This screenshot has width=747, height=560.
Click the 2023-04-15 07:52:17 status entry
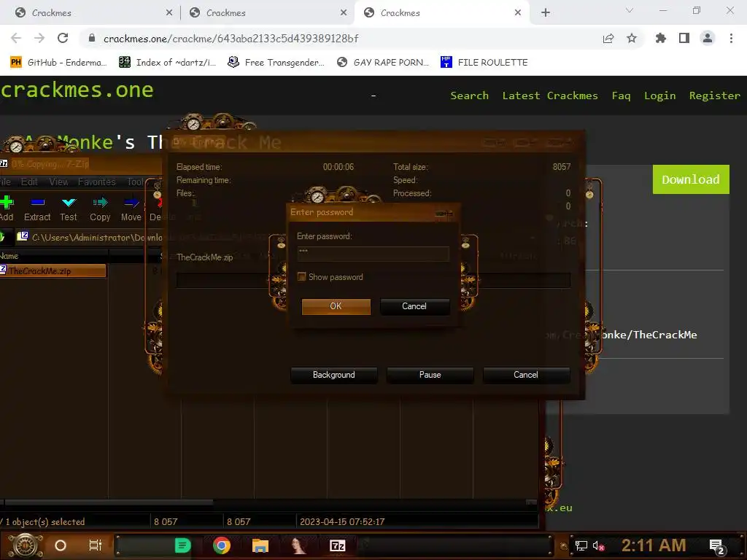click(342, 522)
